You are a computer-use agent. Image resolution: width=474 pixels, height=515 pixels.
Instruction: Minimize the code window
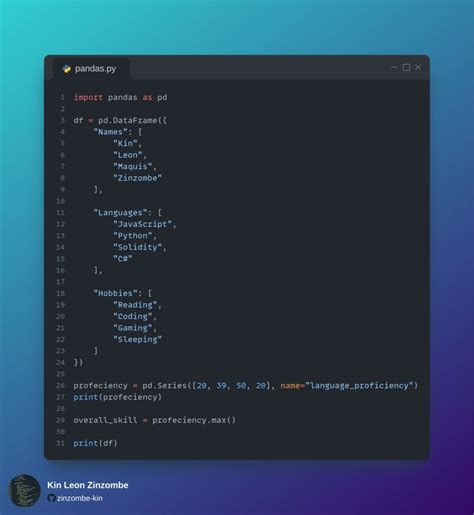(394, 68)
